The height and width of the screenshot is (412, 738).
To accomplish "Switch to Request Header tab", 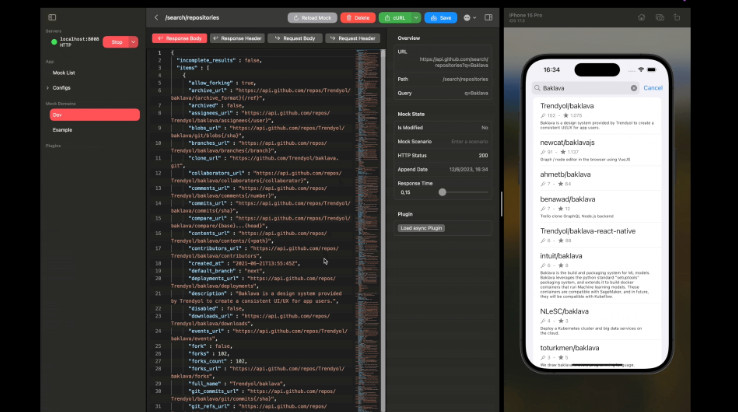I will 353,38.
